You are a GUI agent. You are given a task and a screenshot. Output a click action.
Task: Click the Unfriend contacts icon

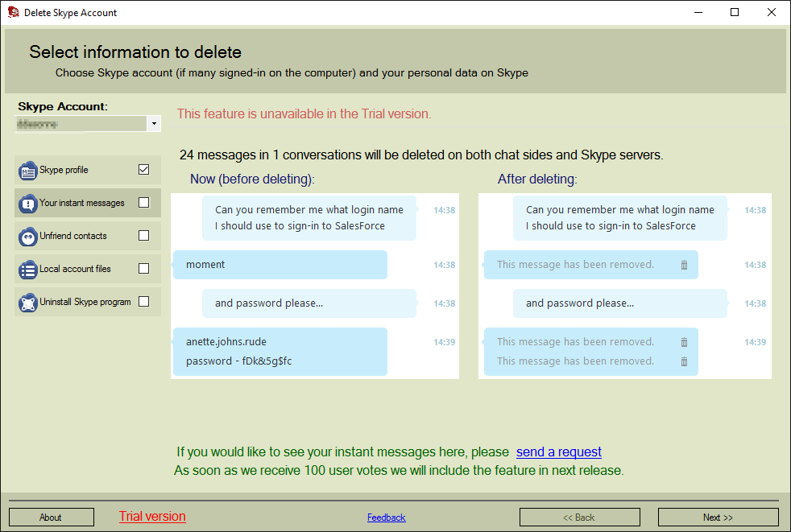point(27,237)
